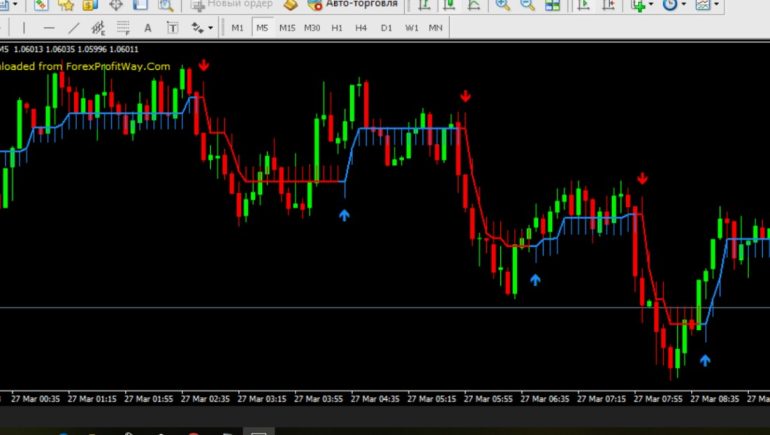Open the indicators list dropdown
The height and width of the screenshot is (435, 770).
tap(640, 5)
